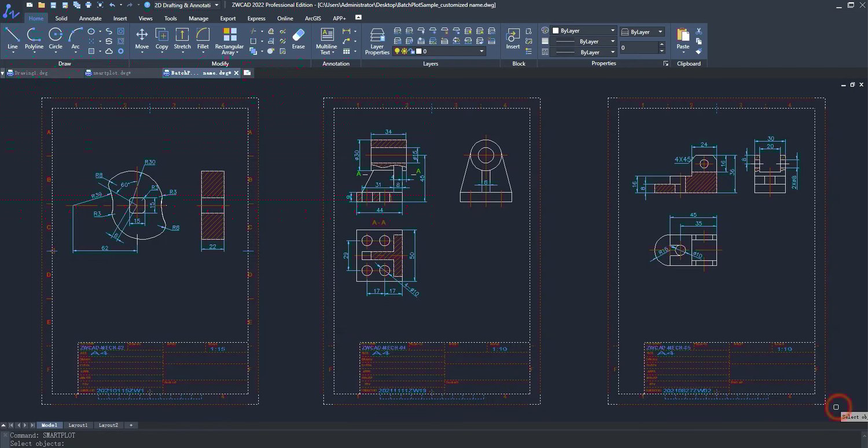
Task: Select the Polyline tool
Action: coord(34,38)
